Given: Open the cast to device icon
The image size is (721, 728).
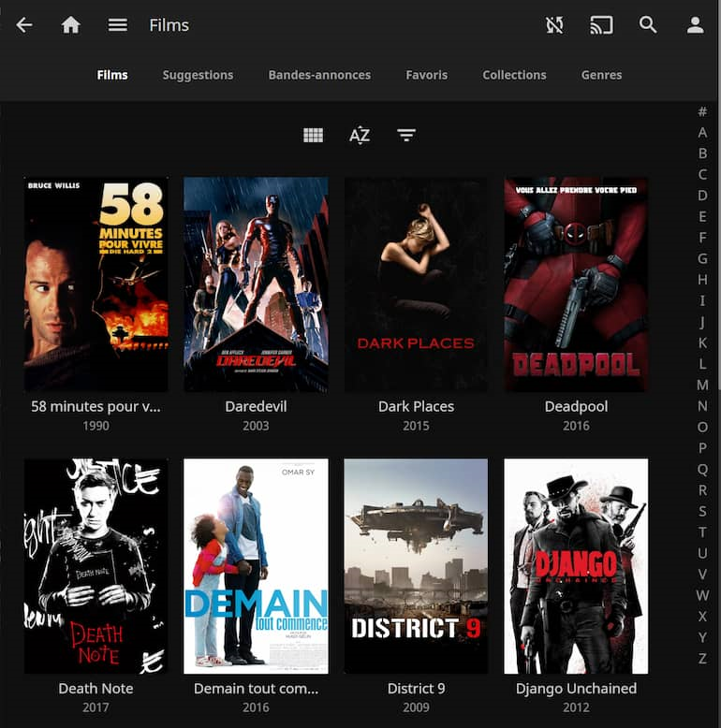Looking at the screenshot, I should pos(601,25).
